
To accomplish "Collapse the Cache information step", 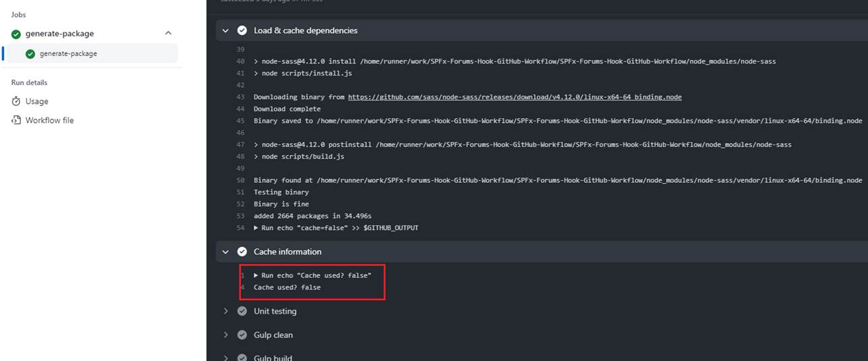I will pos(226,252).
